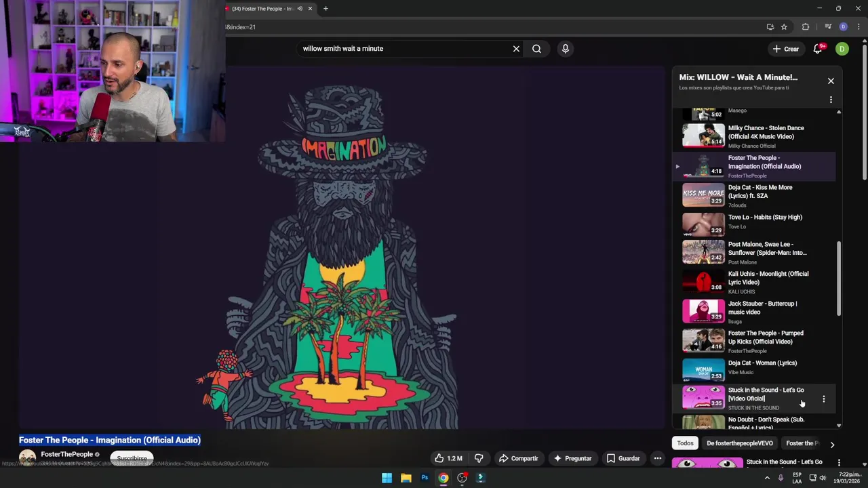Open YouTube notifications bell
This screenshot has width=868, height=488.
click(818, 49)
